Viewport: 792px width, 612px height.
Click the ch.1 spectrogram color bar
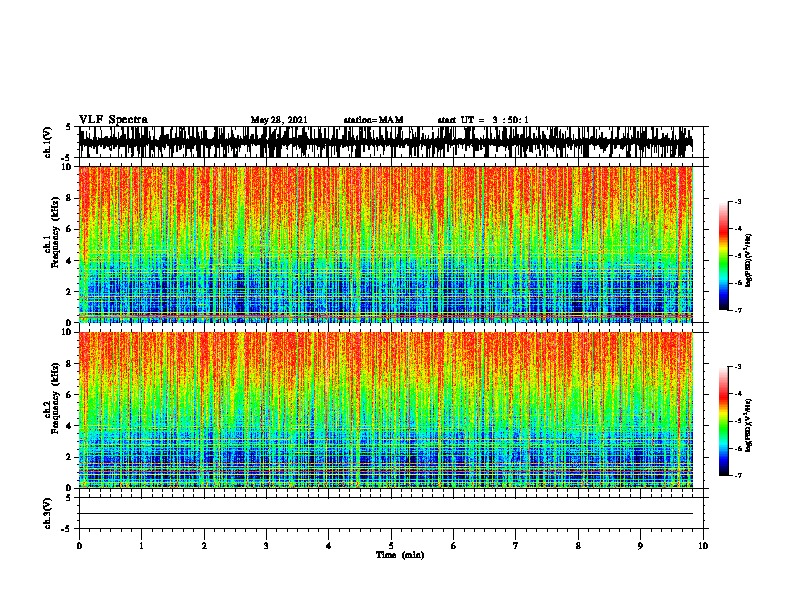(x=723, y=256)
